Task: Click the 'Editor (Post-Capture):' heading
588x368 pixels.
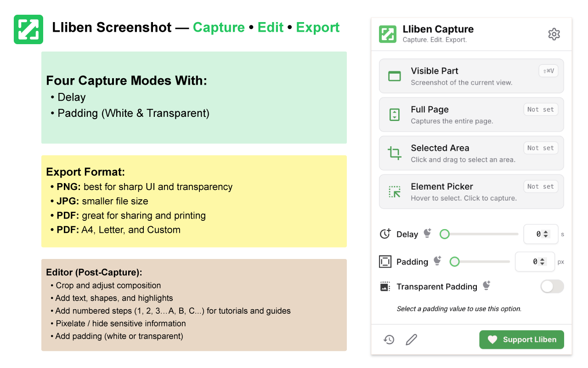Action: [x=94, y=272]
